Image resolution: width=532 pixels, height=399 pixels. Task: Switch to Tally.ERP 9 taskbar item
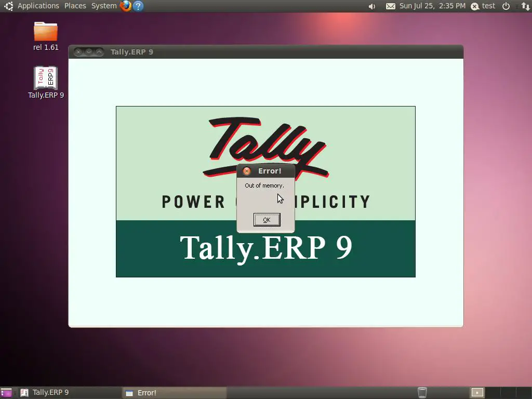coord(70,393)
